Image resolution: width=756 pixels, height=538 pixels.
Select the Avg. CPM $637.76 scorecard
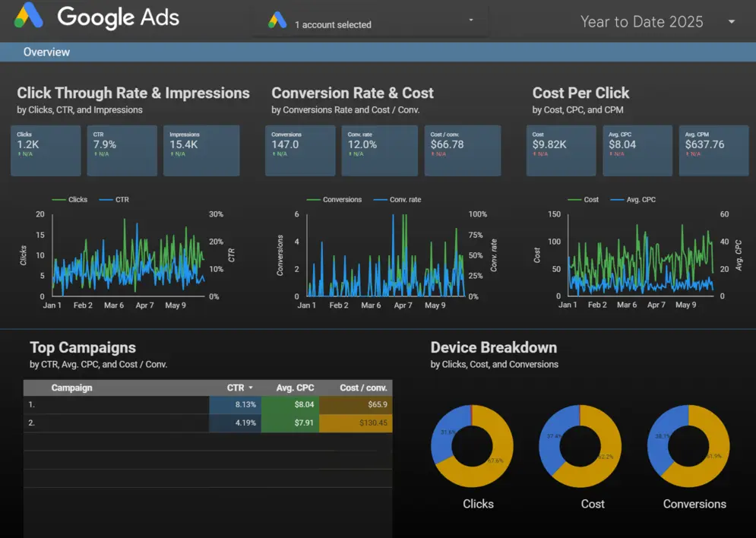coord(713,150)
